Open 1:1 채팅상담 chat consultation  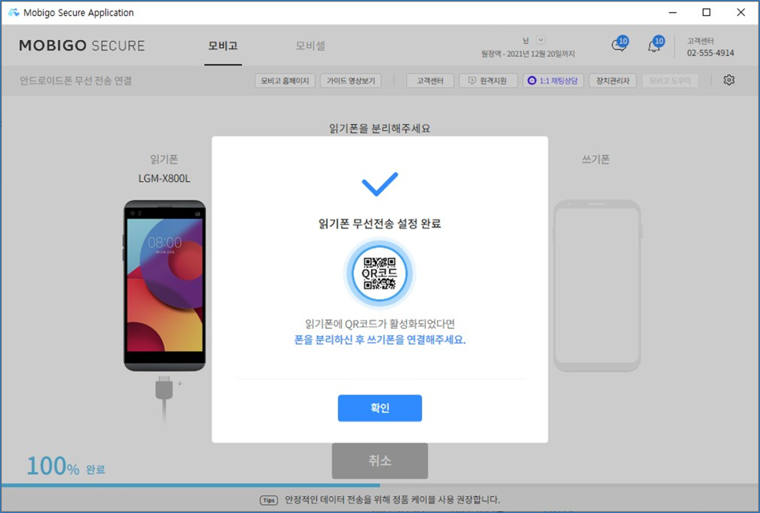pos(553,80)
